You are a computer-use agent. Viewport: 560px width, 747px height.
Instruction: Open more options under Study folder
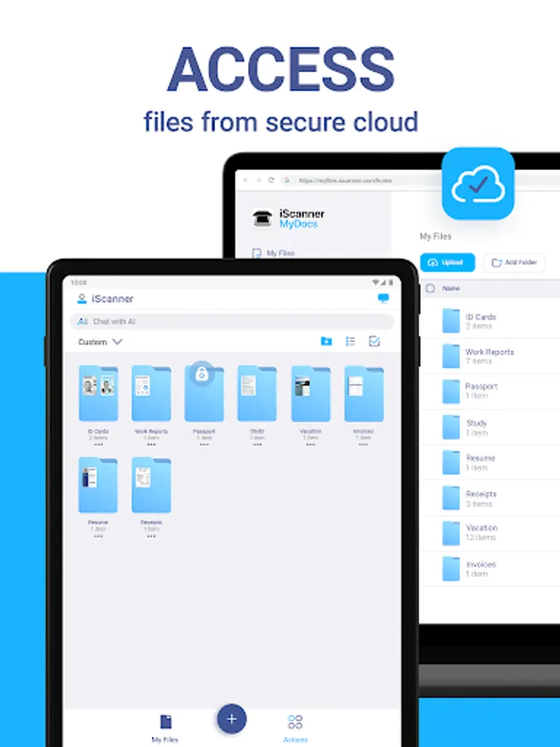(x=257, y=445)
